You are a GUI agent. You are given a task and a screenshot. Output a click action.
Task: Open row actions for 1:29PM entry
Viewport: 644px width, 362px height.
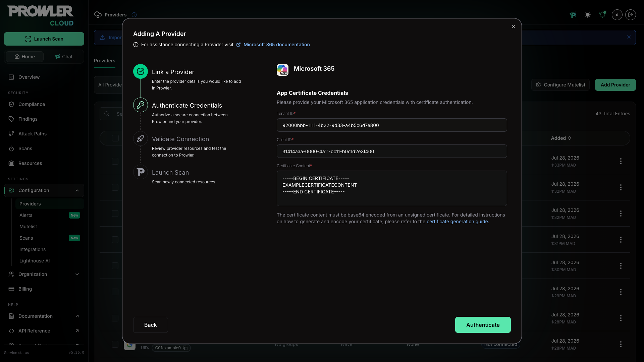pos(621,292)
